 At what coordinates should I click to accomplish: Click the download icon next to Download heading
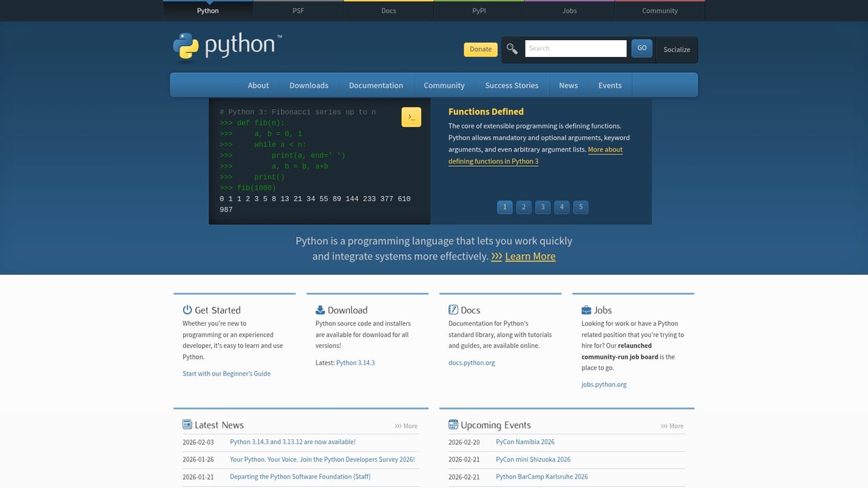pyautogui.click(x=319, y=309)
